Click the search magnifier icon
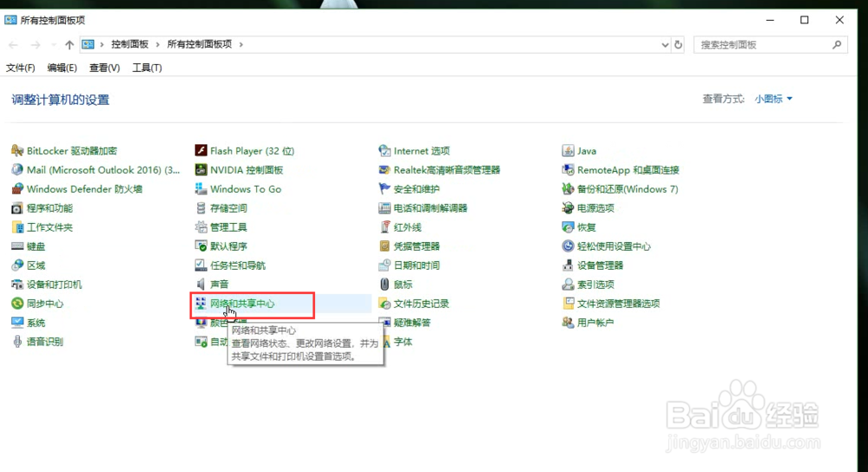Image resolution: width=868 pixels, height=472 pixels. tap(837, 45)
